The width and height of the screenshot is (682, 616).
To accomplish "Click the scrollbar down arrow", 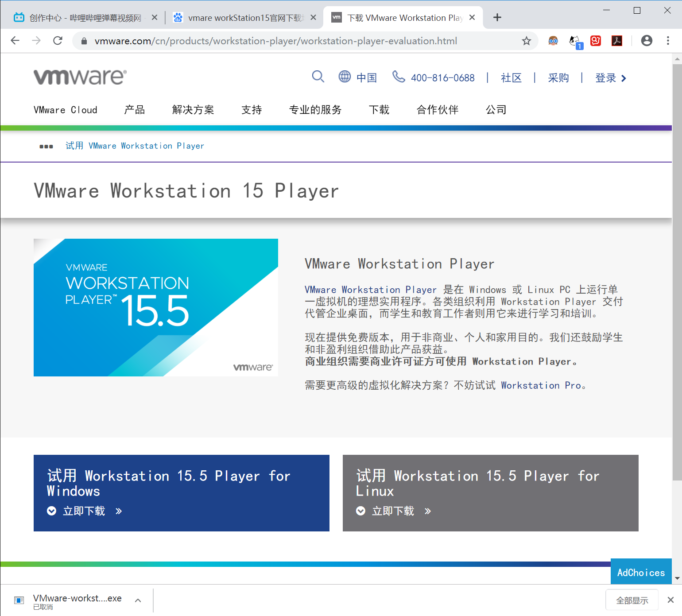I will point(677,578).
